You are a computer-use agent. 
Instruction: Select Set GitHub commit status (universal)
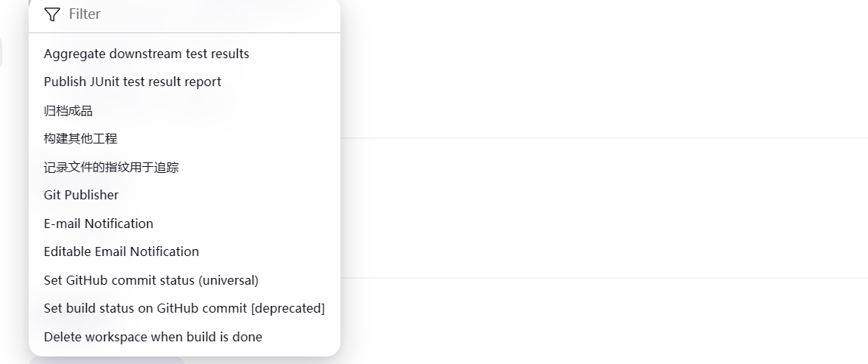[184, 279]
